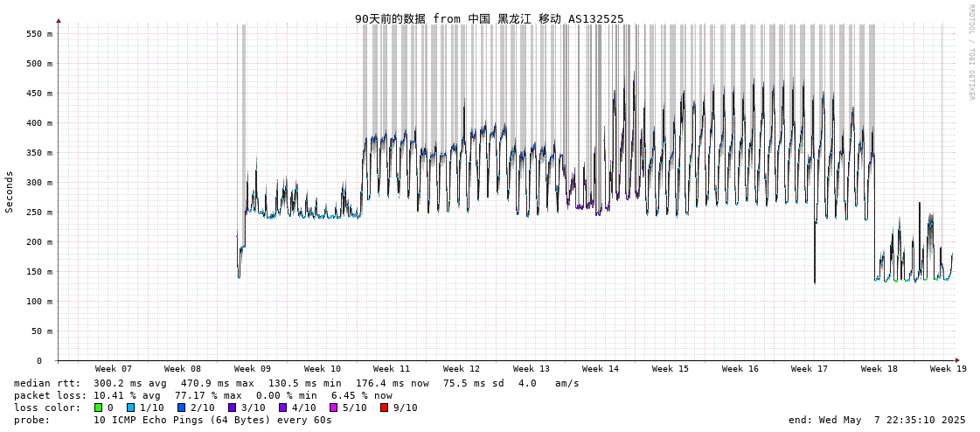This screenshot has width=980, height=432.
Task: Click the 'Week 12' x-axis label
Action: [x=462, y=369]
